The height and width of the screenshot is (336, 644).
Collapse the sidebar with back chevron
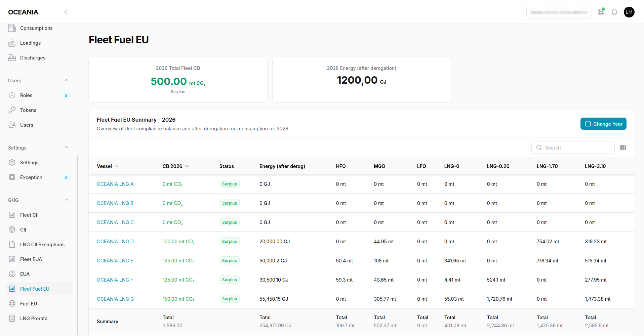pyautogui.click(x=66, y=12)
